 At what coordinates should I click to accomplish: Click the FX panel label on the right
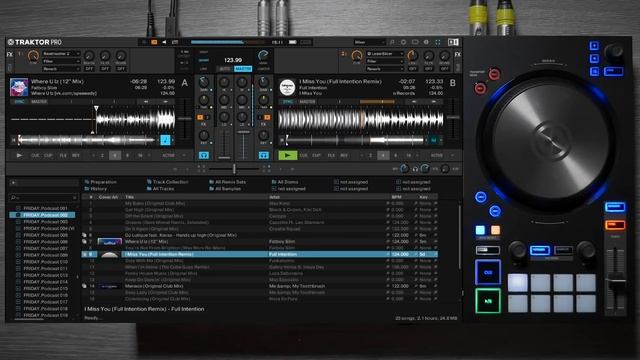point(457,54)
